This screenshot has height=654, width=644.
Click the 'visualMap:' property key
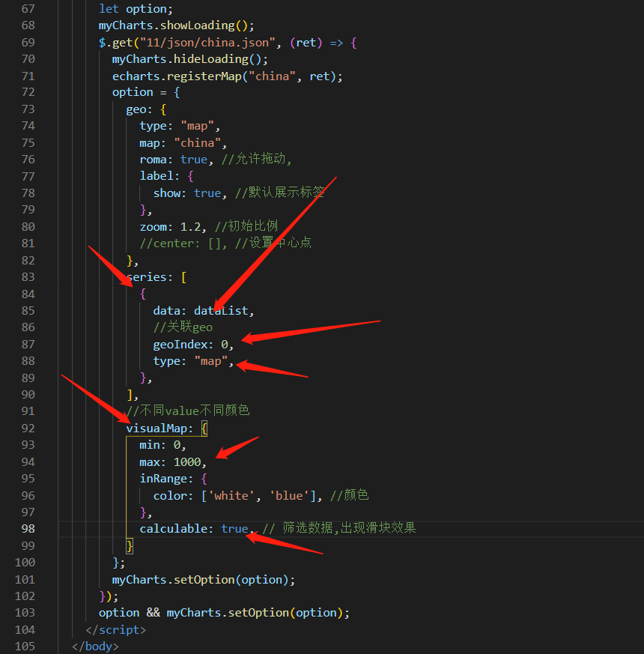160,429
